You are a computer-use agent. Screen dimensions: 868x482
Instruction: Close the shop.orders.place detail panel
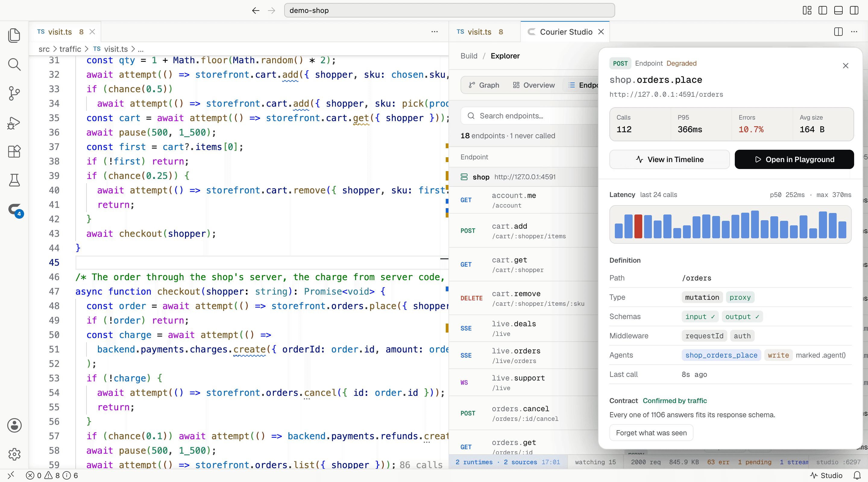coord(845,66)
